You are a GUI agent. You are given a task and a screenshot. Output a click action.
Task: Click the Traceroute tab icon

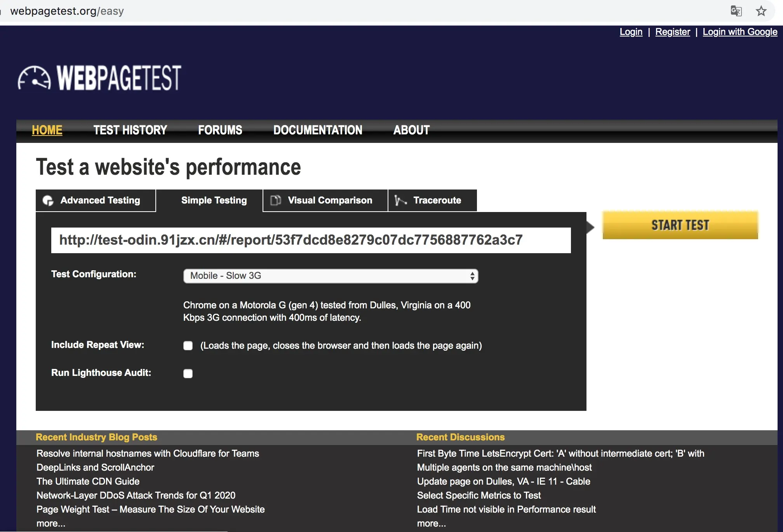(x=400, y=200)
